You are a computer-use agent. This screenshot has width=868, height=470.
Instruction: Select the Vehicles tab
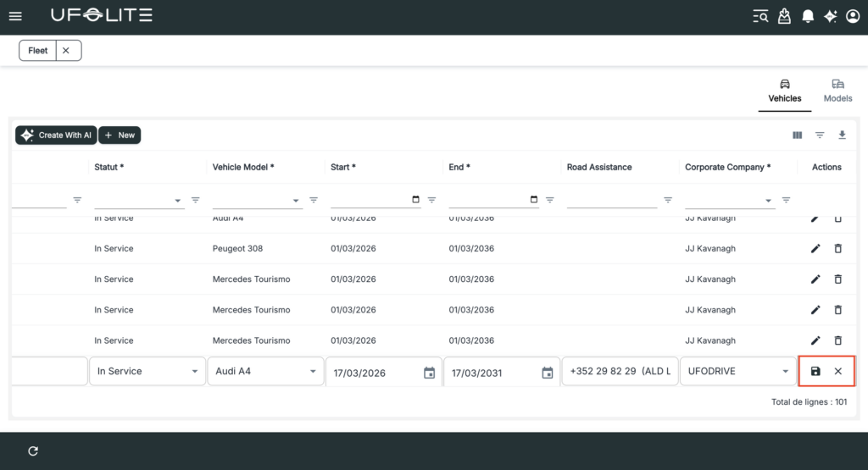click(784, 91)
